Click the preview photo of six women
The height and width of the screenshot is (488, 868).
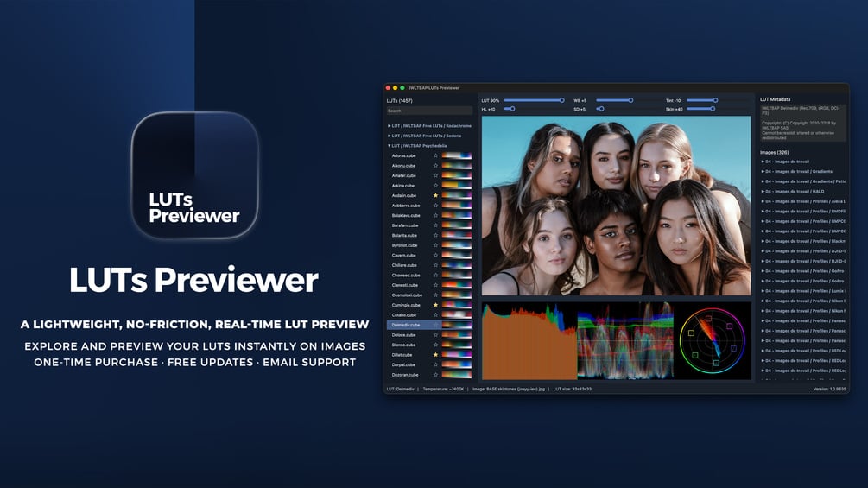(x=616, y=206)
